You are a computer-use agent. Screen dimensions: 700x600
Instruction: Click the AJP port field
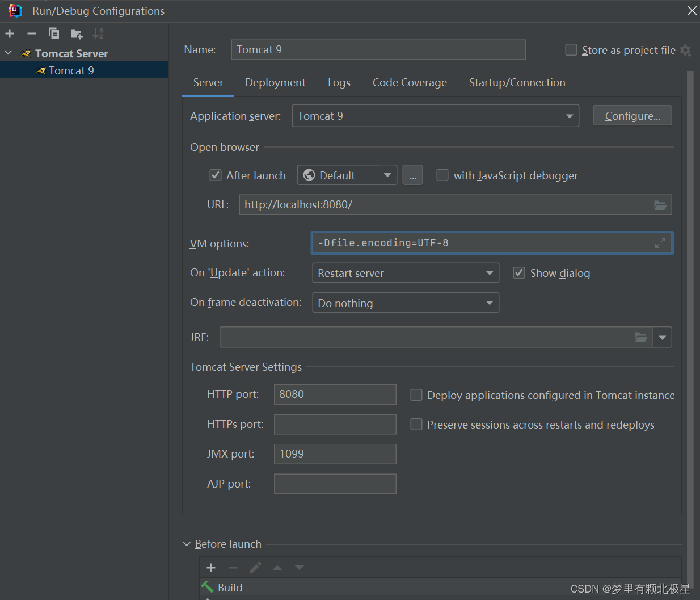(x=335, y=484)
